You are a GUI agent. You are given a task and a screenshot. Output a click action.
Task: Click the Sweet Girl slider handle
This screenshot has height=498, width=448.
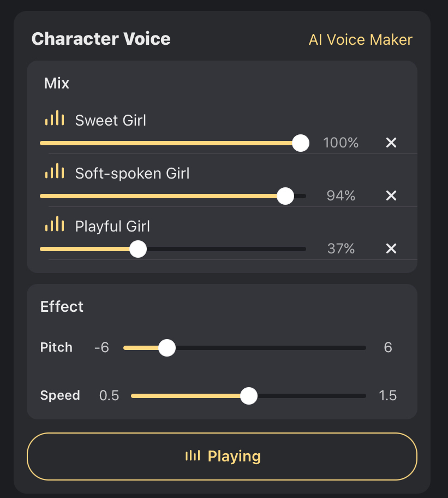pyautogui.click(x=301, y=143)
